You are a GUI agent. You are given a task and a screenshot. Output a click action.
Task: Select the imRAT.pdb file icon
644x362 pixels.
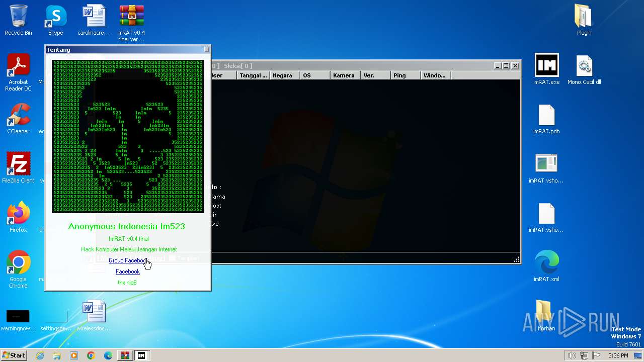(x=546, y=119)
